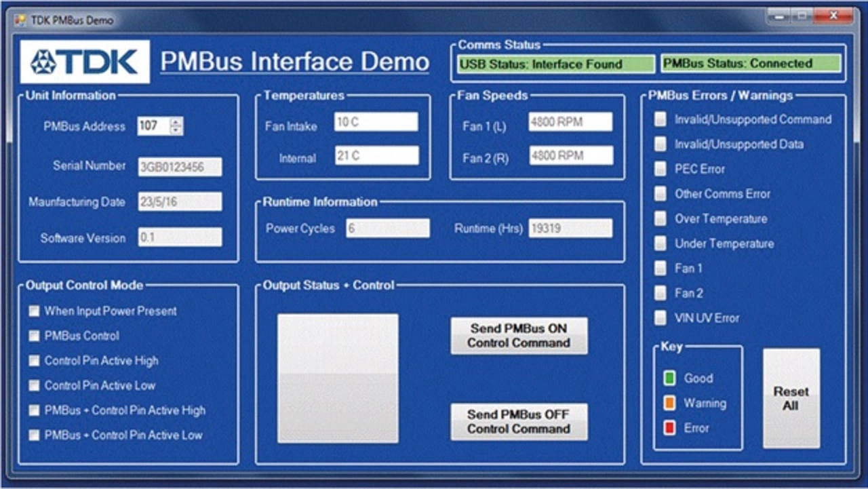Increase PMBus Address with up arrow
Image resolution: width=868 pixels, height=489 pixels.
click(x=176, y=122)
